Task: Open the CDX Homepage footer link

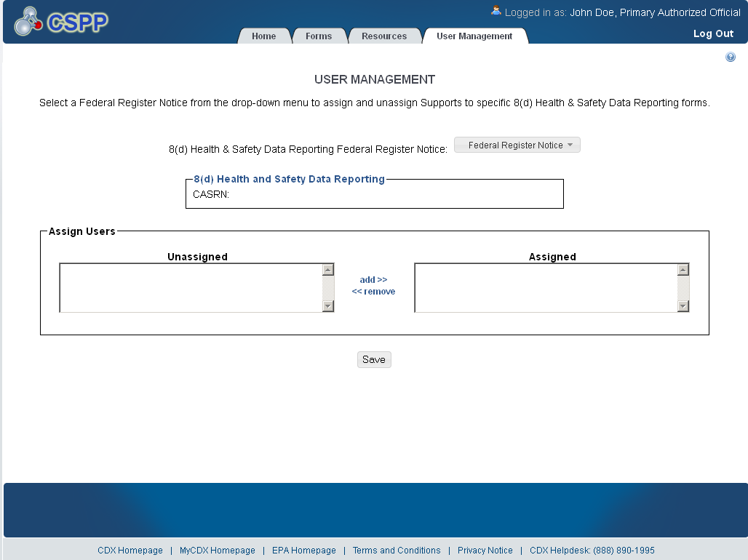Action: click(x=130, y=550)
